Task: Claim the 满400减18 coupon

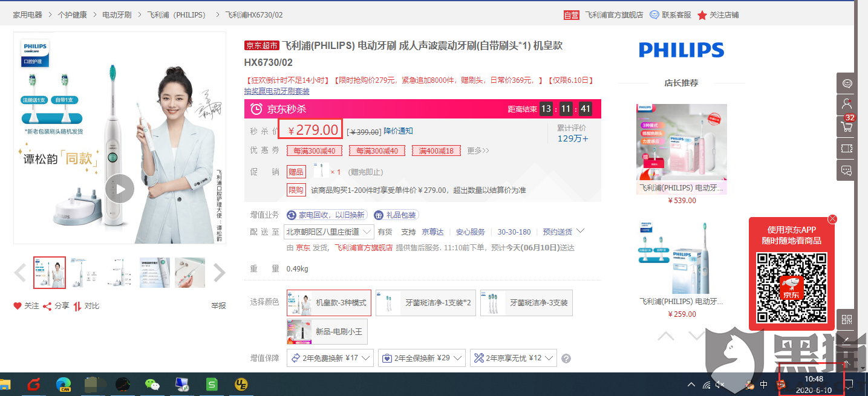Action: (436, 151)
